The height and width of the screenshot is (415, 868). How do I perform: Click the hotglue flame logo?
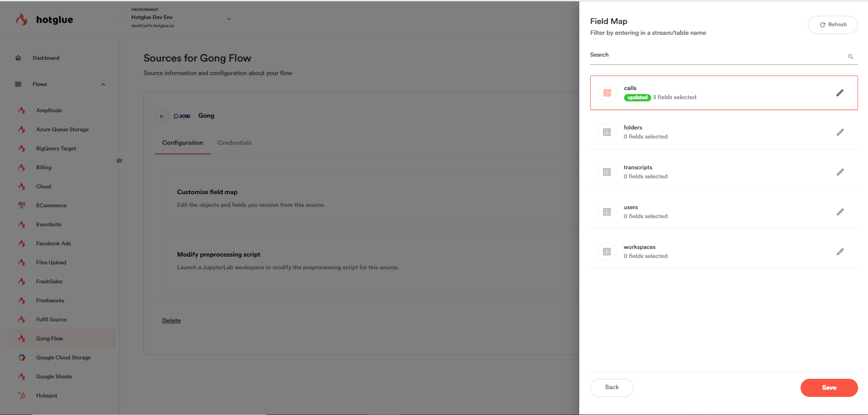click(x=21, y=19)
